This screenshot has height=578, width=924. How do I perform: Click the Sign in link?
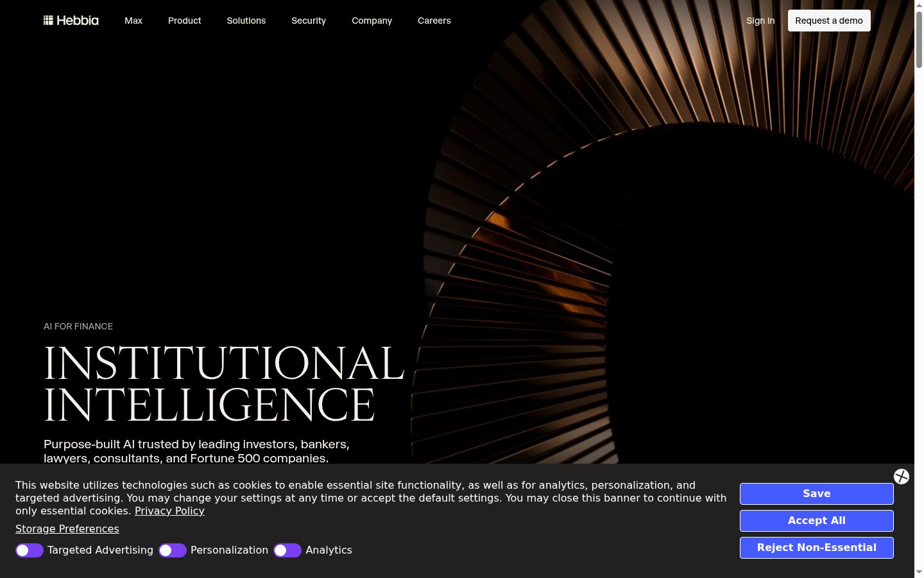(x=760, y=21)
